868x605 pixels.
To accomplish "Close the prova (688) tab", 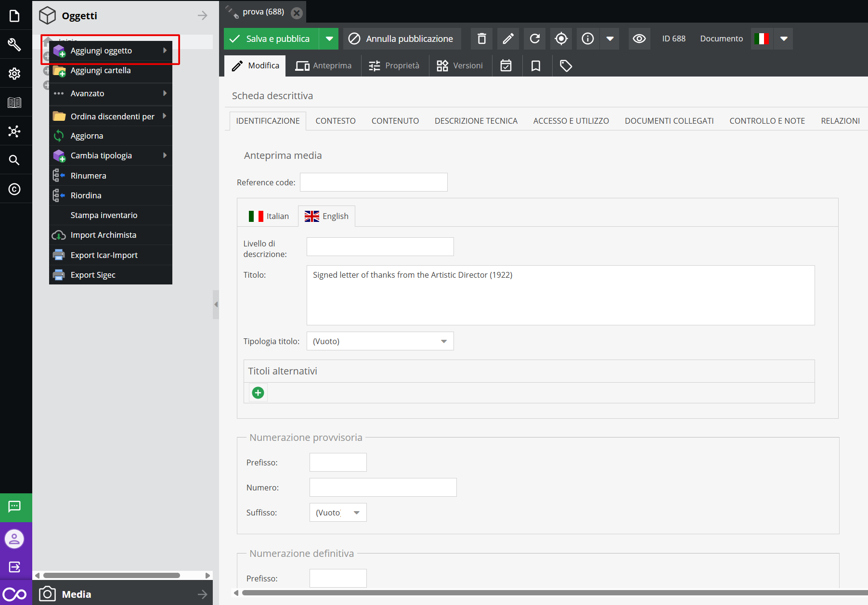I will coord(297,13).
